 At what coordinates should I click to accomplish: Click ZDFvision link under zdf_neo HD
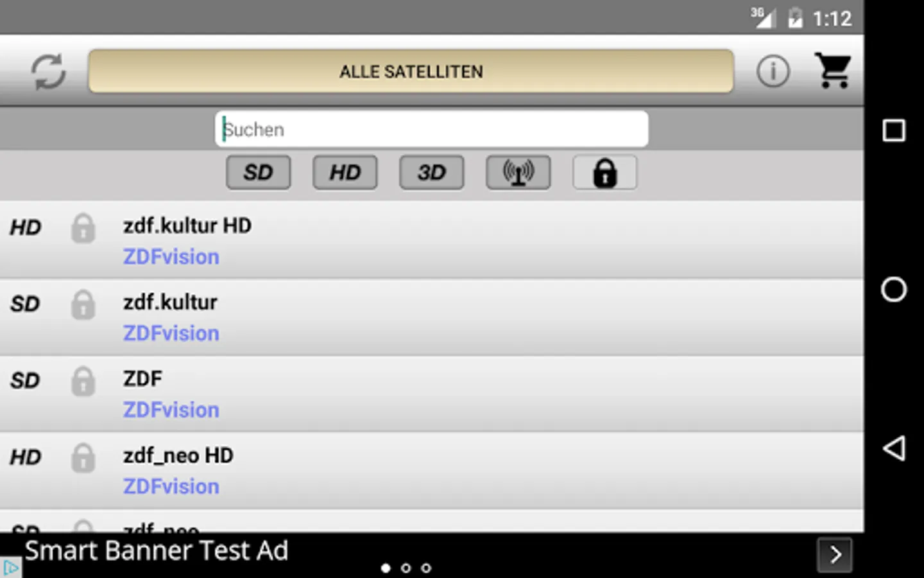tap(171, 486)
